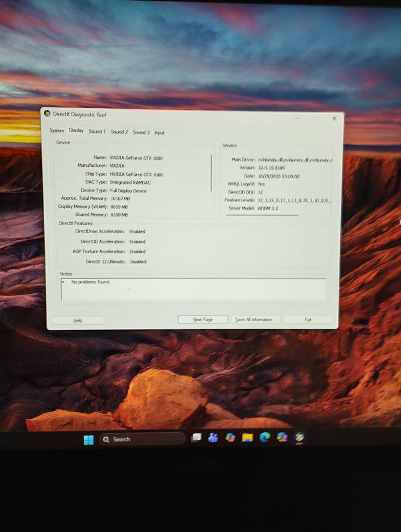Open Task View from the taskbar

point(196,438)
